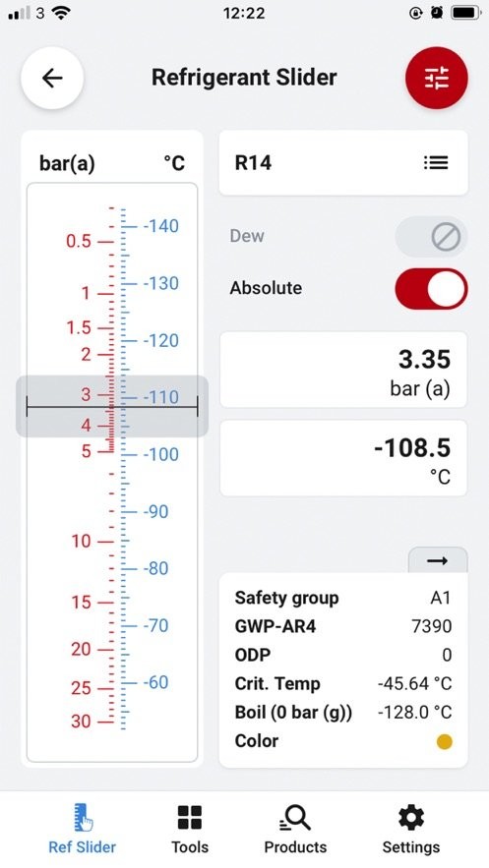Tap the 10 bar mark on pressure scale

pos(81,541)
